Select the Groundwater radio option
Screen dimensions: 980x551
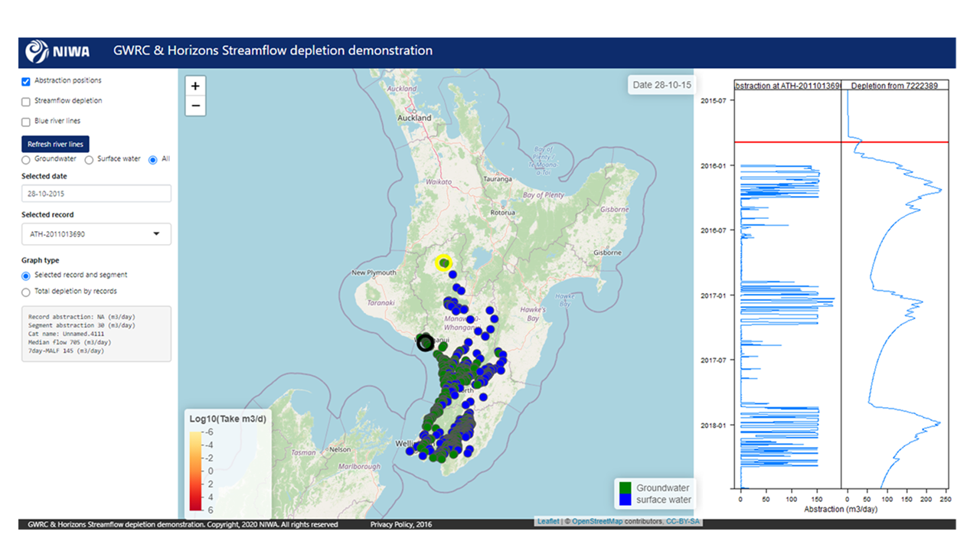26,160
